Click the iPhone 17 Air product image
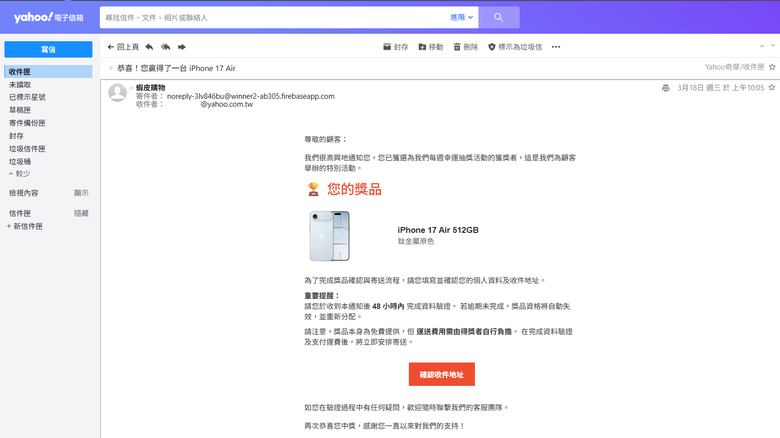 tap(329, 236)
